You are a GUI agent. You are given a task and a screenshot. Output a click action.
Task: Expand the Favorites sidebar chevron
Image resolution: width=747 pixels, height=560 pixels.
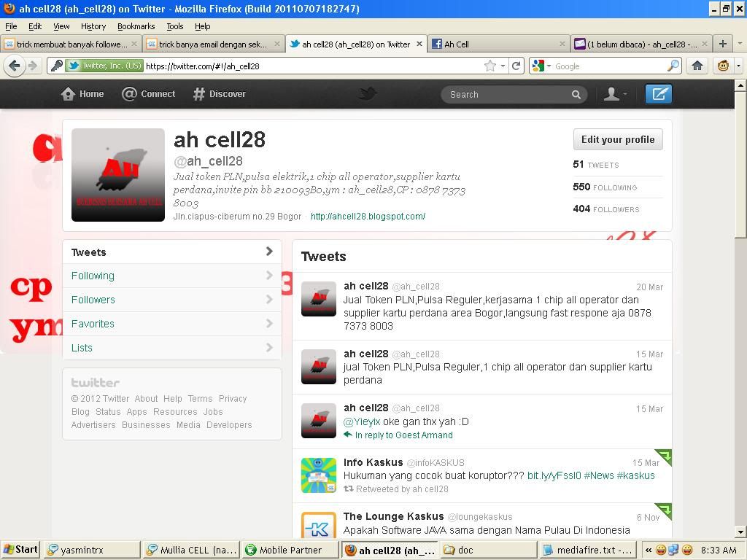click(x=269, y=323)
